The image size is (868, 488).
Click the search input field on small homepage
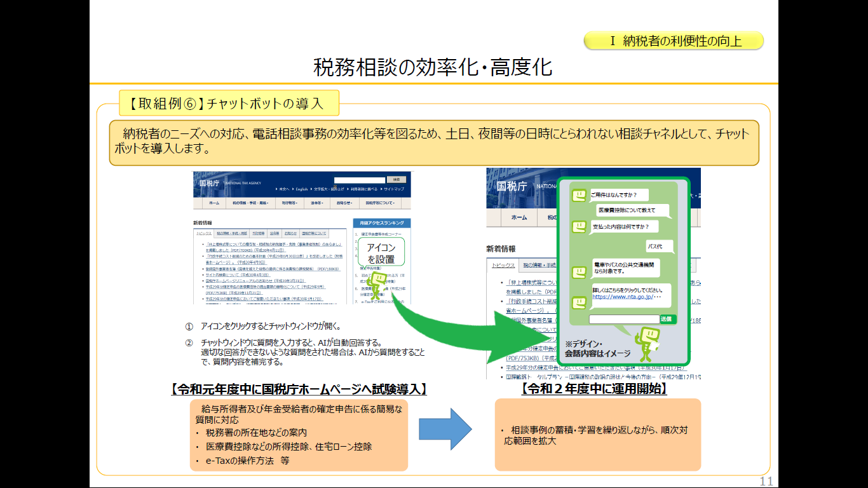(360, 180)
